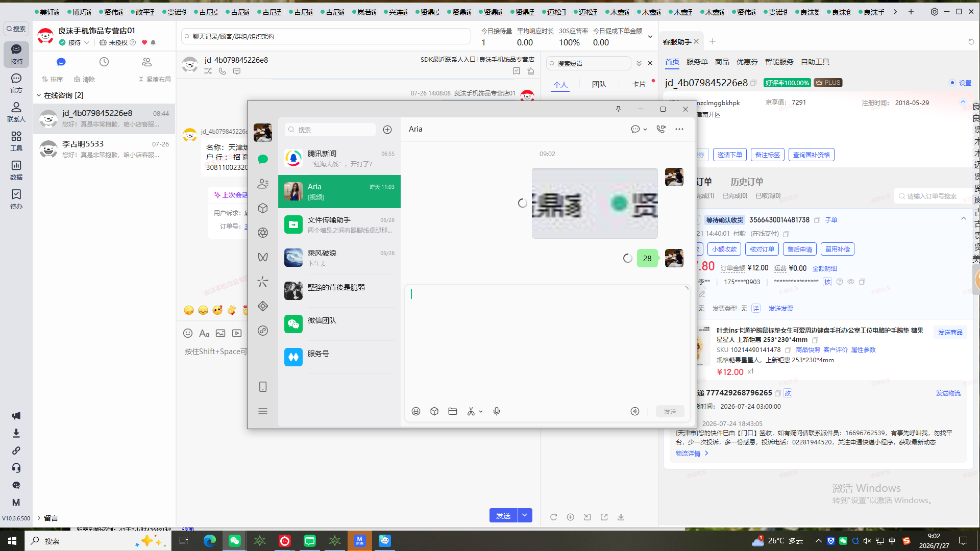
Task: Select 团队 quick reply tab
Action: pos(599,84)
